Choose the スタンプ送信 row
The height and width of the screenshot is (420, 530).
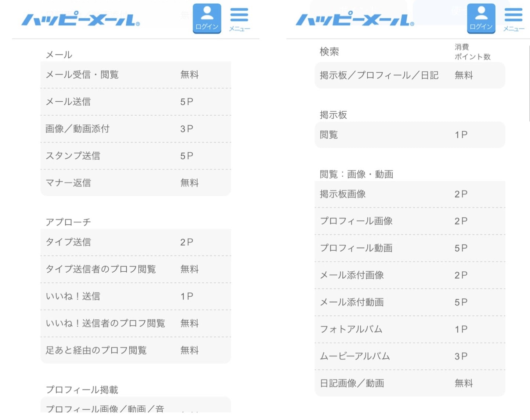[136, 156]
